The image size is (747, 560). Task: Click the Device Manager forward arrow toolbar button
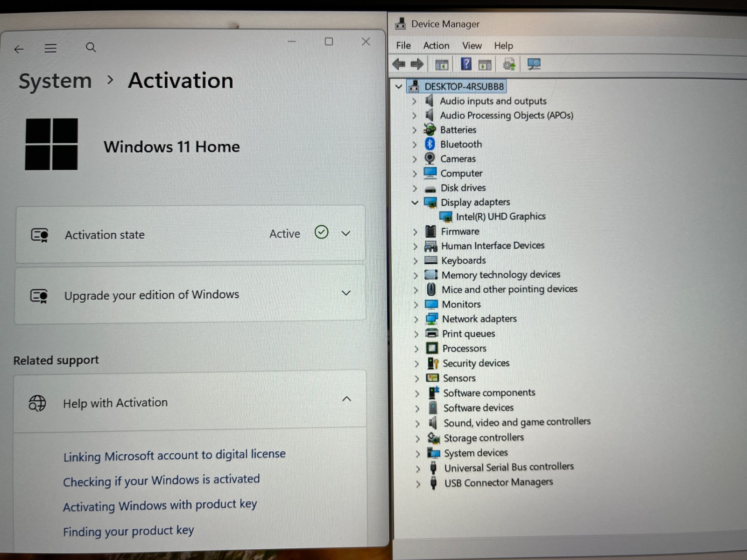point(417,64)
